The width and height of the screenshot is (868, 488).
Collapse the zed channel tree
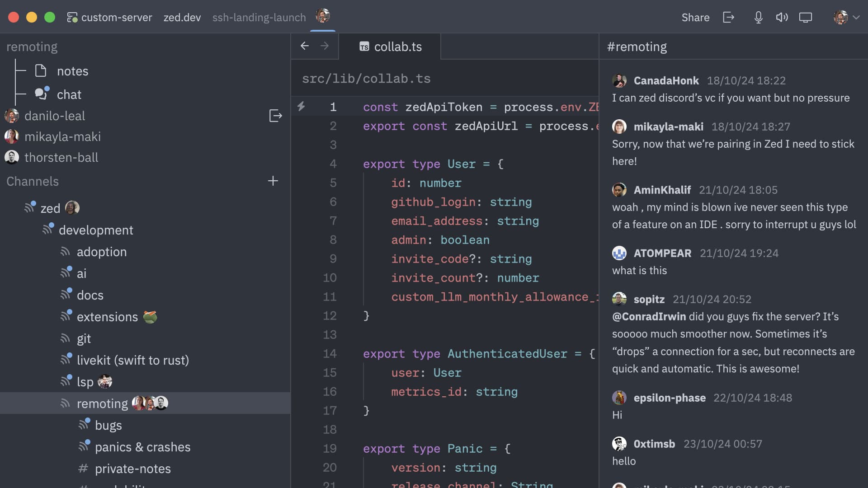pyautogui.click(x=50, y=208)
